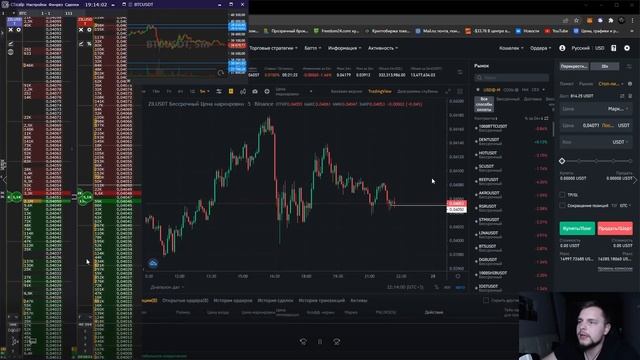The height and width of the screenshot is (360, 640).
Task: Open the indicators icon in the chart toolbar
Action: (x=243, y=91)
